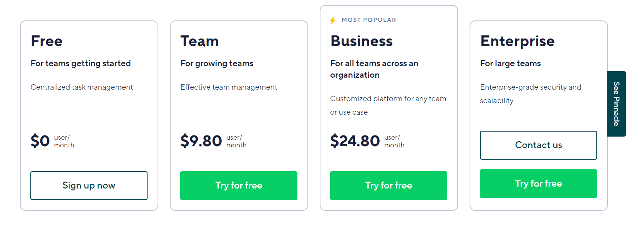Select the Free plan heading
The height and width of the screenshot is (227, 644).
(46, 41)
